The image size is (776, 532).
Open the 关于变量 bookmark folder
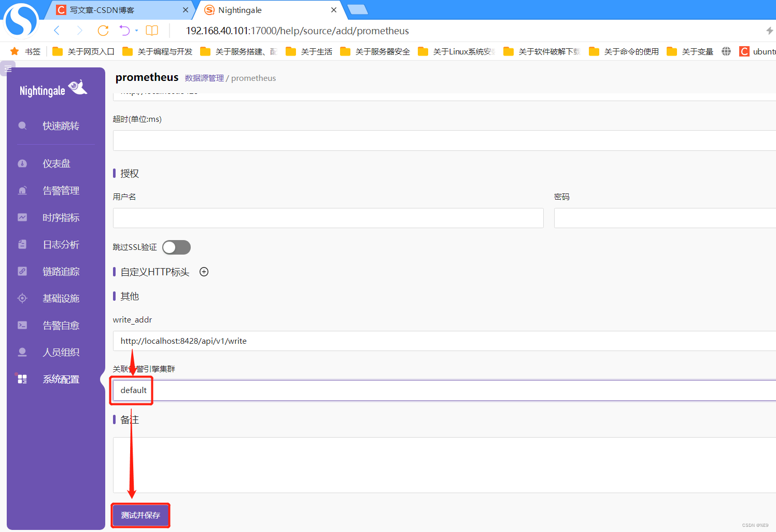pos(690,51)
